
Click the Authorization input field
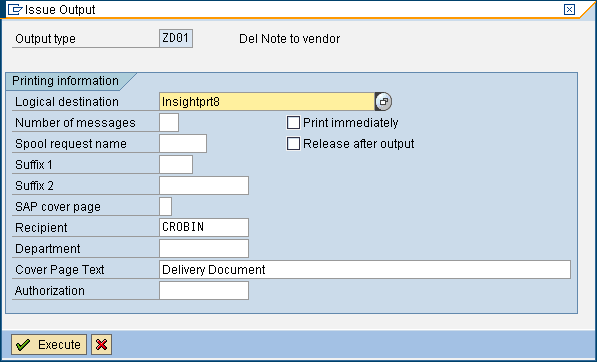point(204,290)
